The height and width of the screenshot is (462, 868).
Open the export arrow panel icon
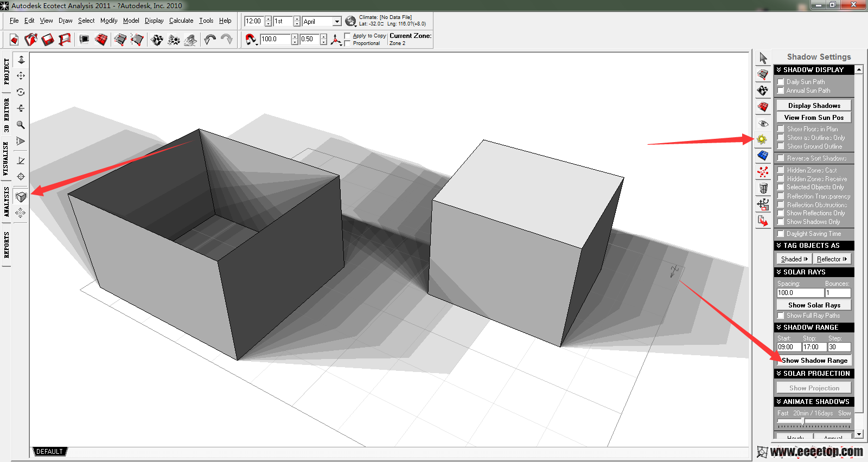(763, 221)
